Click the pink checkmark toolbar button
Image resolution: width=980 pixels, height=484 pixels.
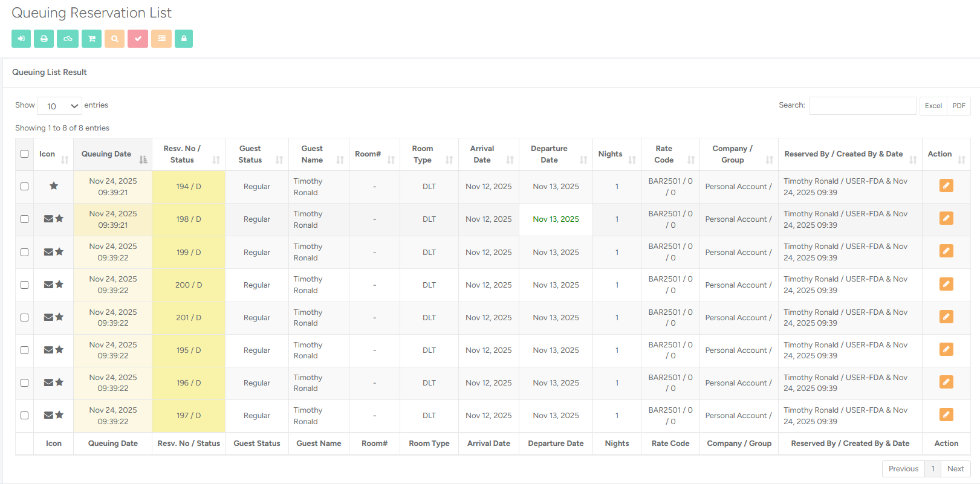point(138,39)
